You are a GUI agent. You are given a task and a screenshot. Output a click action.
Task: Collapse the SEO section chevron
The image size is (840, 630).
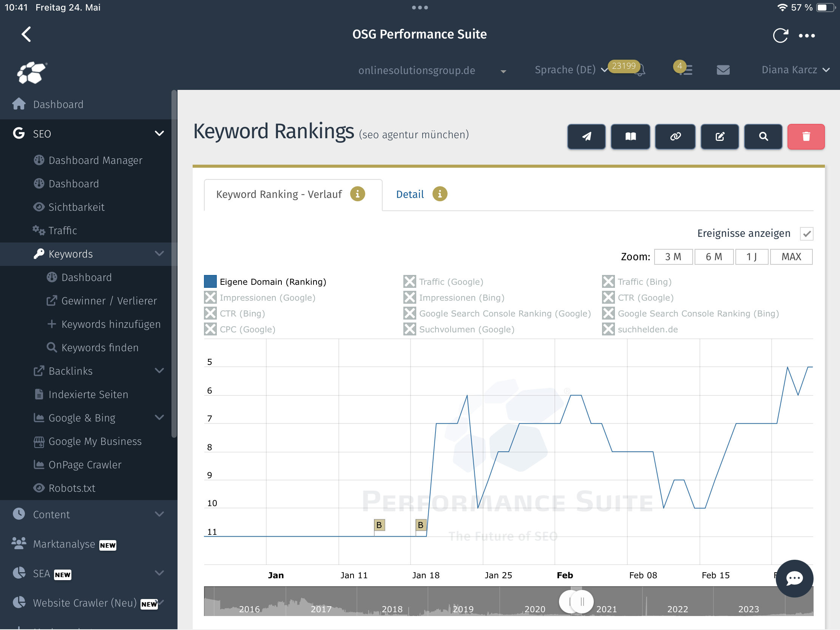click(x=159, y=134)
